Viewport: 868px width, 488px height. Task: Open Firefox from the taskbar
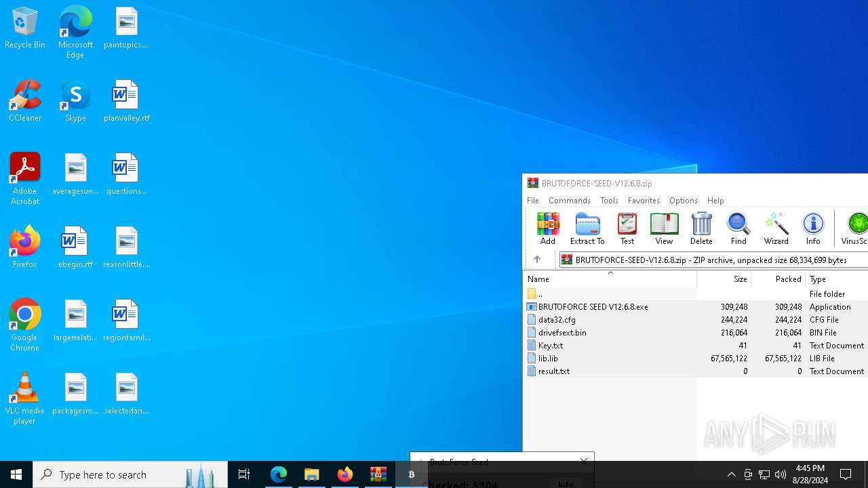pos(345,474)
